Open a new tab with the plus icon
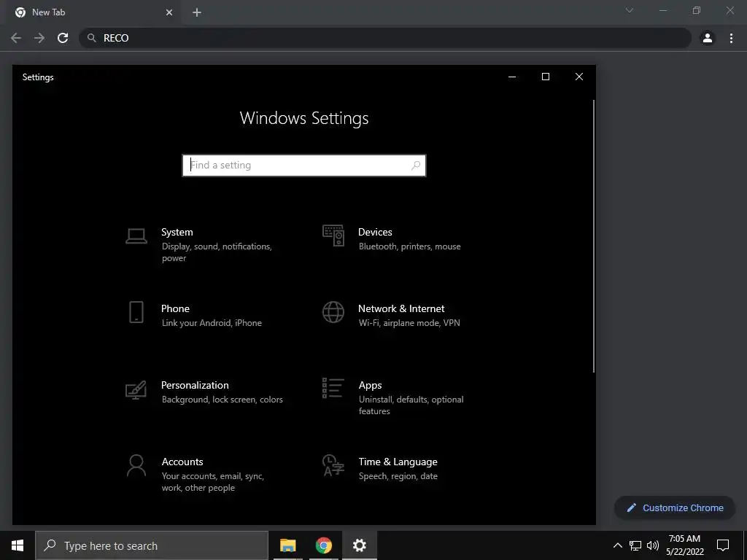The height and width of the screenshot is (560, 747). (197, 12)
